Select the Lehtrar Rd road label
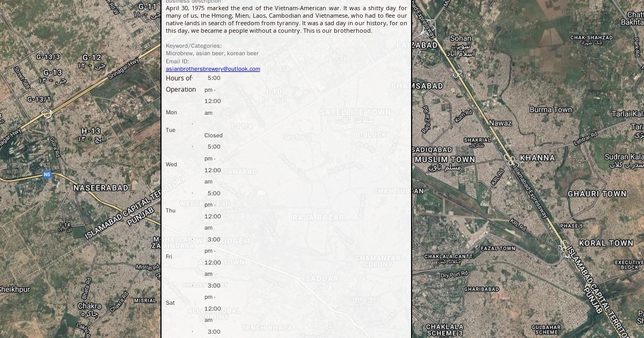This screenshot has height=338, width=644. pos(585,139)
